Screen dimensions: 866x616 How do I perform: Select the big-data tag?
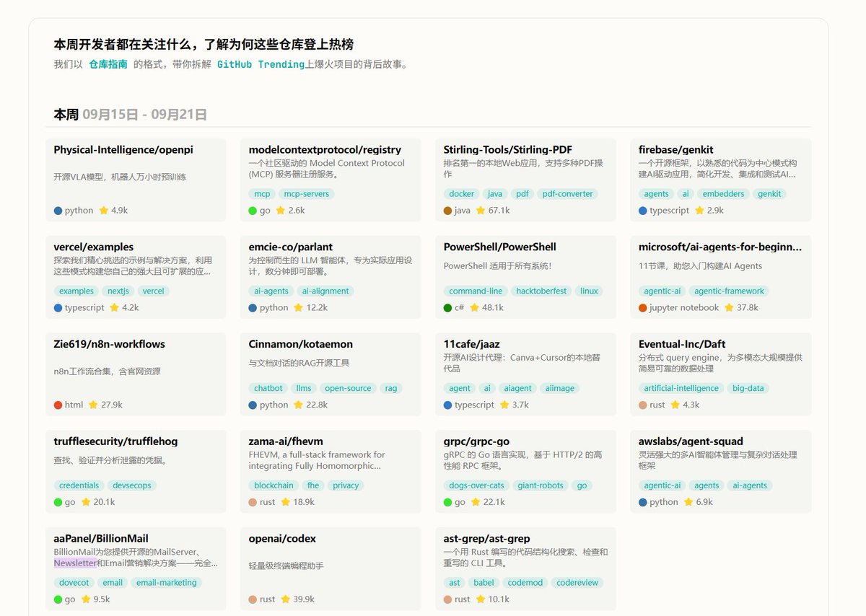point(748,389)
